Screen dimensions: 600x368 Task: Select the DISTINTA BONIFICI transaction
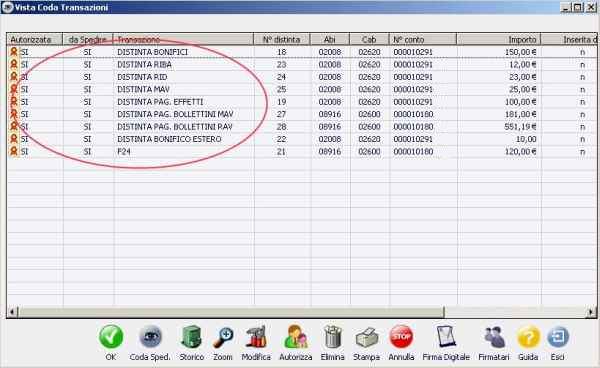(152, 52)
